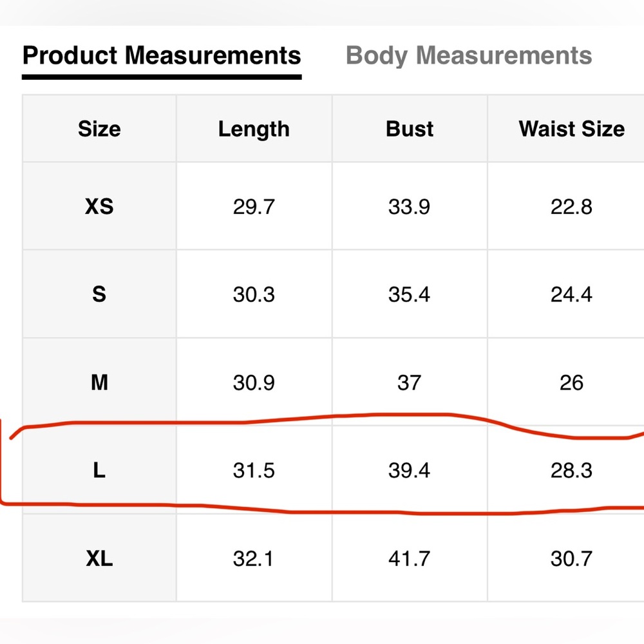
Task: Select the S size row label
Action: coord(99,294)
